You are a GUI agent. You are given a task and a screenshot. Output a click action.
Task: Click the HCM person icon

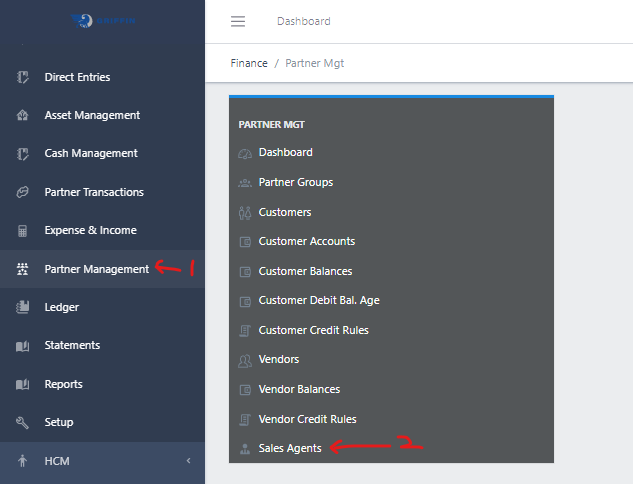(x=23, y=461)
